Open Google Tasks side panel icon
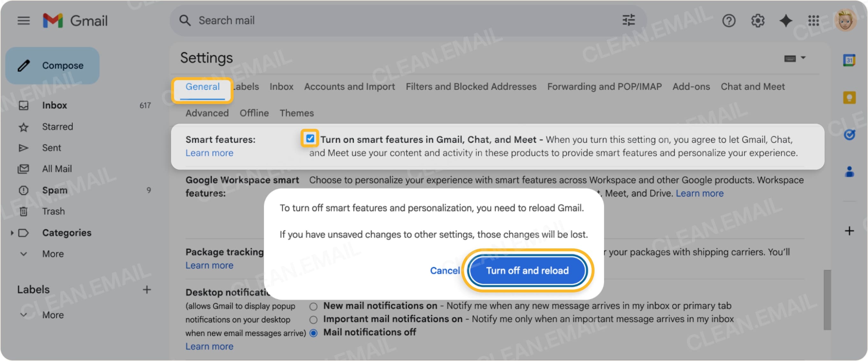Image resolution: width=868 pixels, height=361 pixels. point(849,135)
